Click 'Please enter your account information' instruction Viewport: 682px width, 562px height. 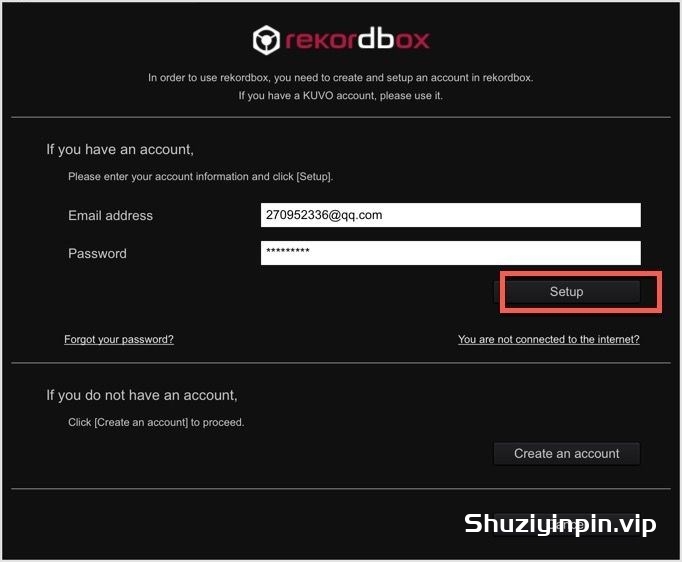click(201, 176)
